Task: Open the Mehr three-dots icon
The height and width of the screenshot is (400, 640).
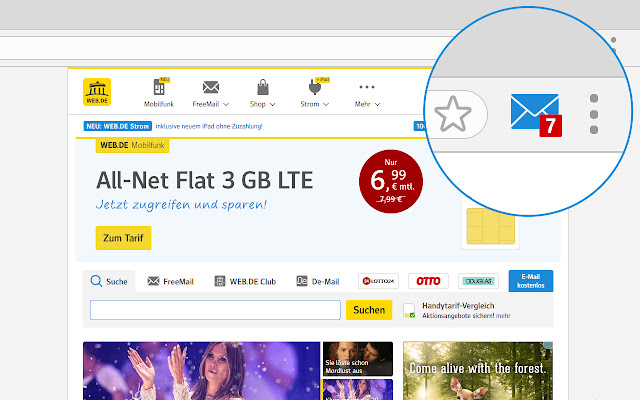Action: click(367, 87)
